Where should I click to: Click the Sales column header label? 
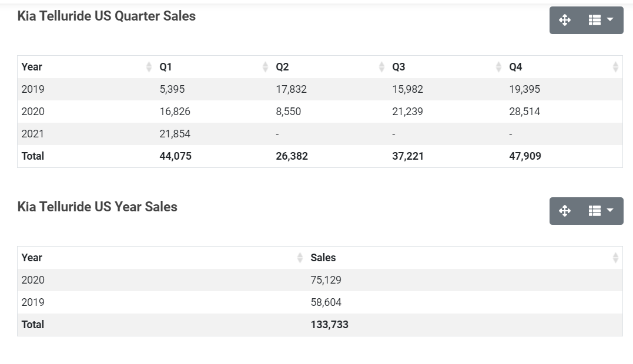pos(323,258)
